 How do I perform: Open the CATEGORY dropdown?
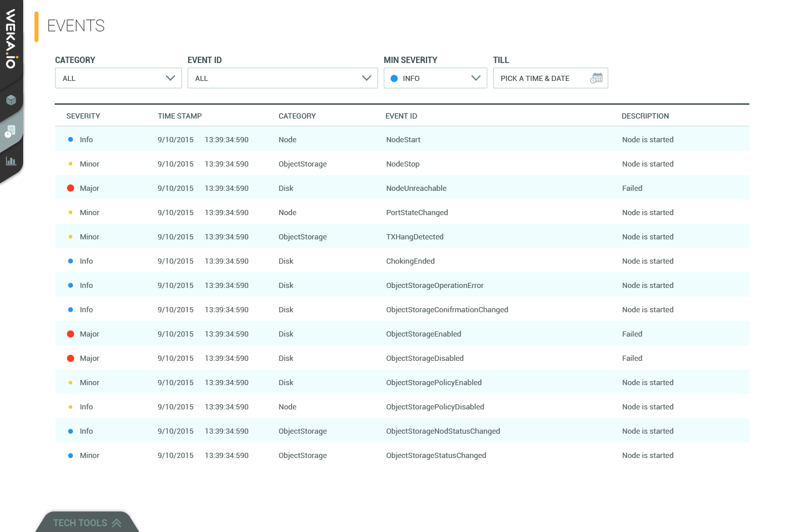click(118, 77)
